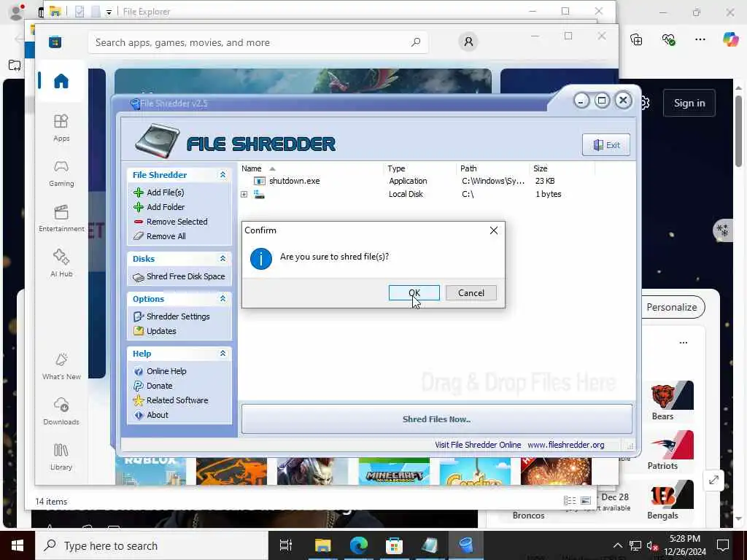The height and width of the screenshot is (560, 747).
Task: Click the Local Disk drive icon
Action: 259,194
